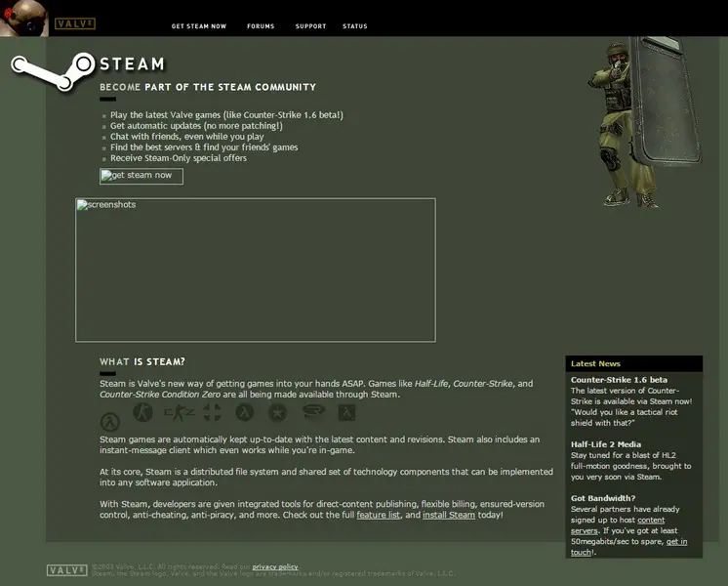The width and height of the screenshot is (728, 586).
Task: Open the Support nav item
Action: click(310, 26)
